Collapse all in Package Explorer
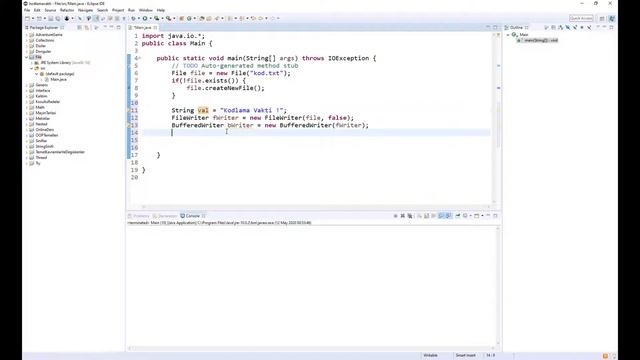The image size is (640, 360). [x=80, y=27]
